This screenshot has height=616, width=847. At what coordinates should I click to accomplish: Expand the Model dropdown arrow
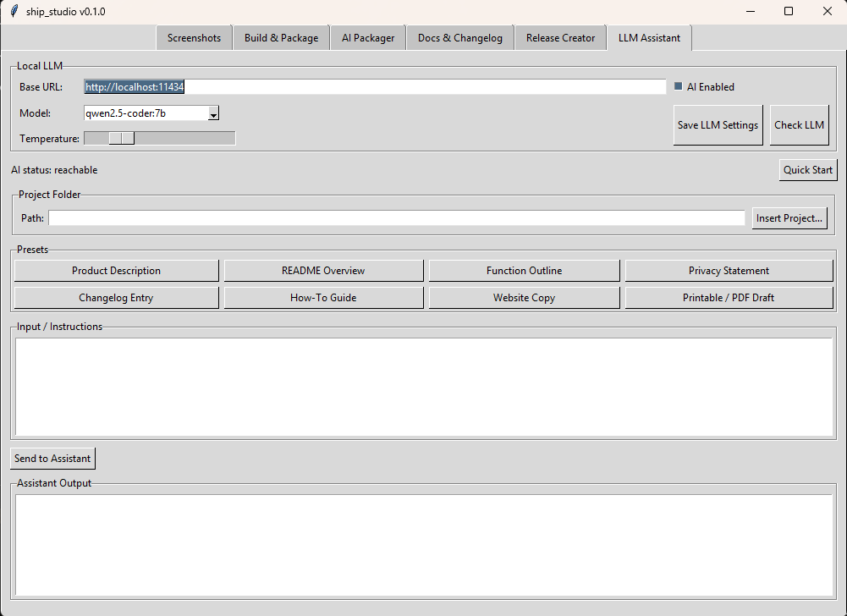213,113
